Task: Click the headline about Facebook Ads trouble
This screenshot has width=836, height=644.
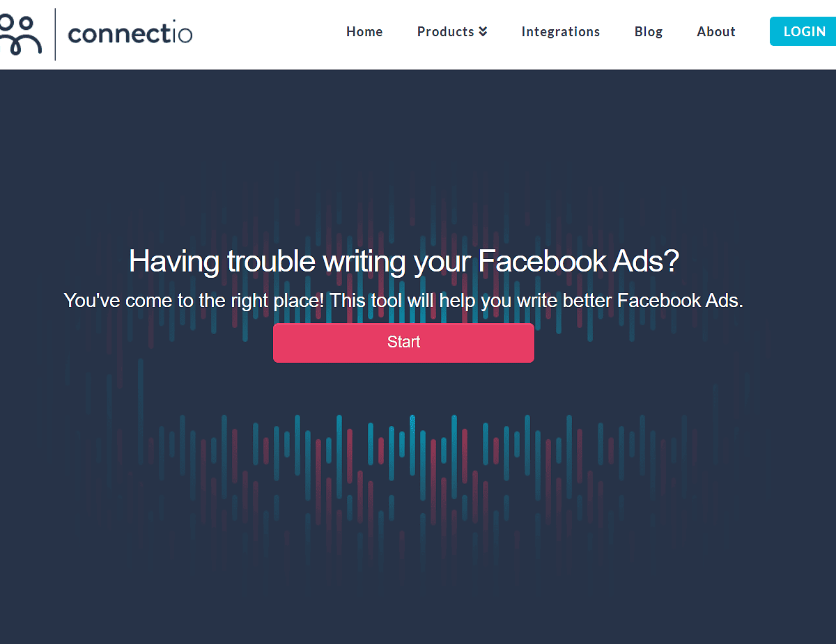Action: tap(403, 261)
